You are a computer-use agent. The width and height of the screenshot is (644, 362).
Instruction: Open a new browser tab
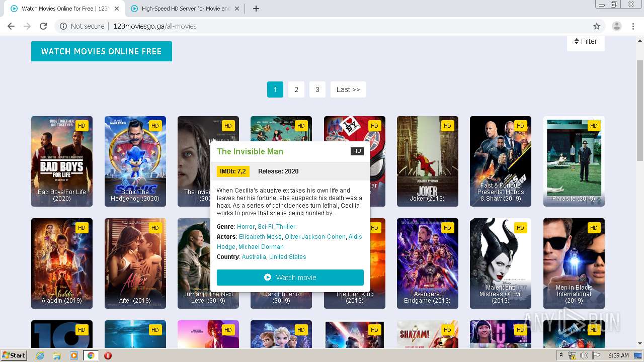click(x=256, y=9)
